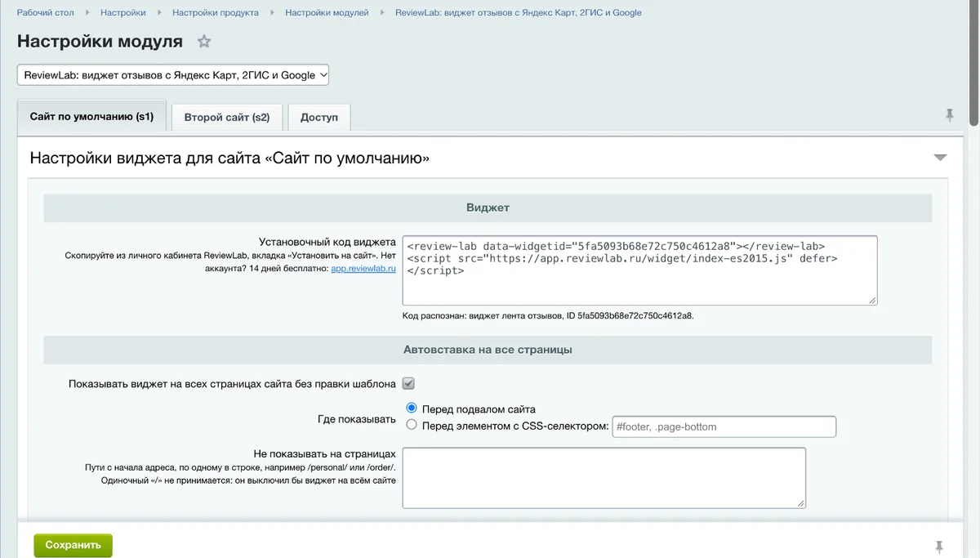Image resolution: width=980 pixels, height=558 pixels.
Task: Switch to 'Сайт по умолчанию (s1)' tab
Action: coord(91,117)
